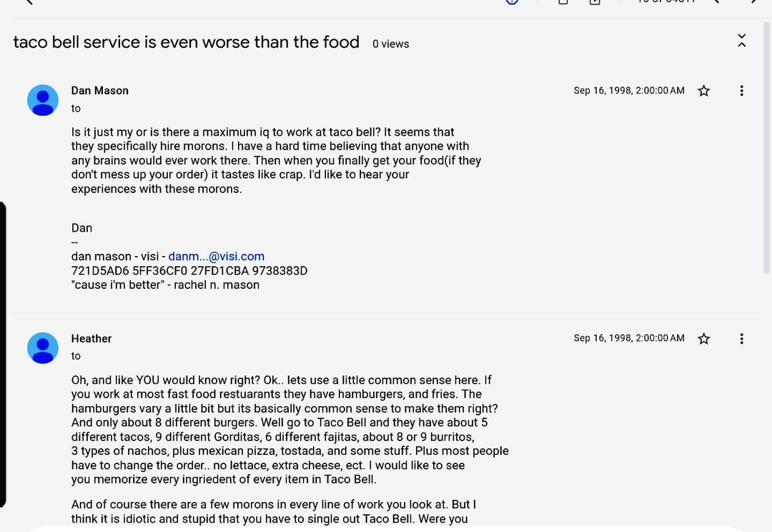
Task: Click Dan Mason's profile avatar
Action: tap(43, 100)
